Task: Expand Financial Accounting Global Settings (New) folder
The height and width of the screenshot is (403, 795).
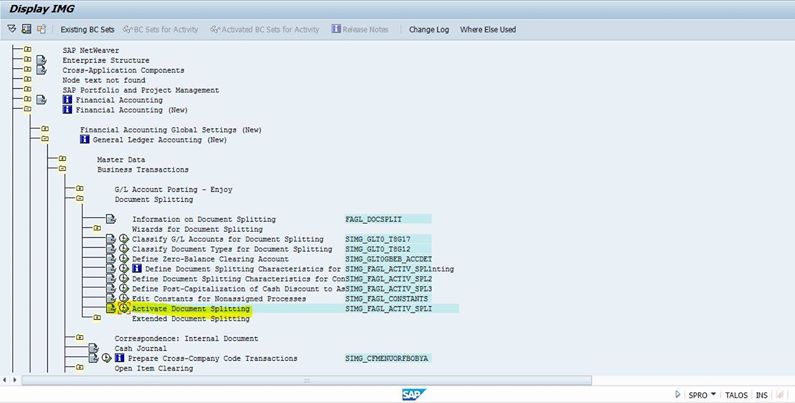Action: click(45, 129)
